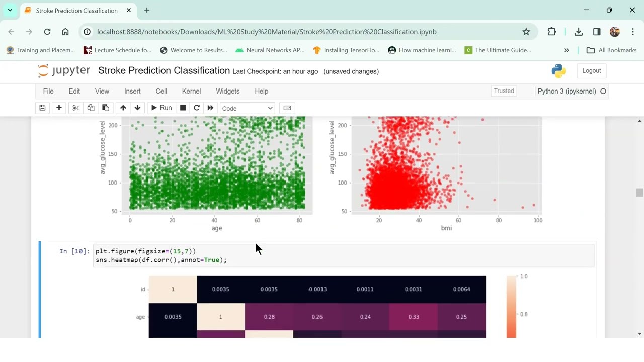Copy selected cells icon
This screenshot has height=362, width=644.
(91, 108)
